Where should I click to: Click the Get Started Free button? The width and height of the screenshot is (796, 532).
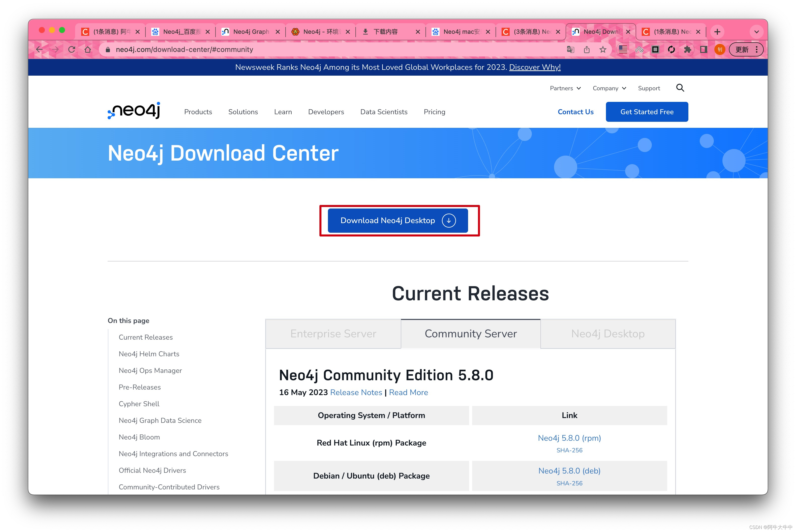point(647,112)
